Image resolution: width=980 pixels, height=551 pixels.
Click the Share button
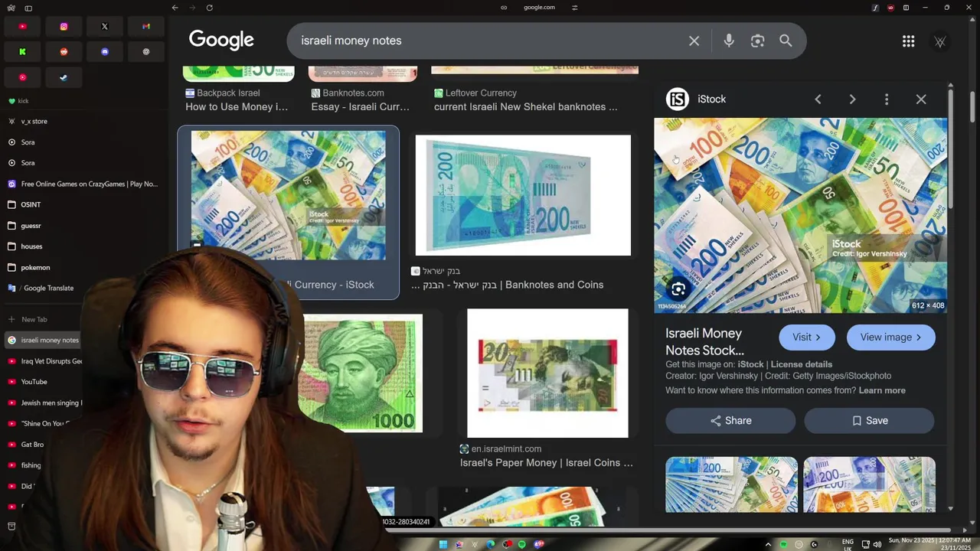click(x=730, y=421)
